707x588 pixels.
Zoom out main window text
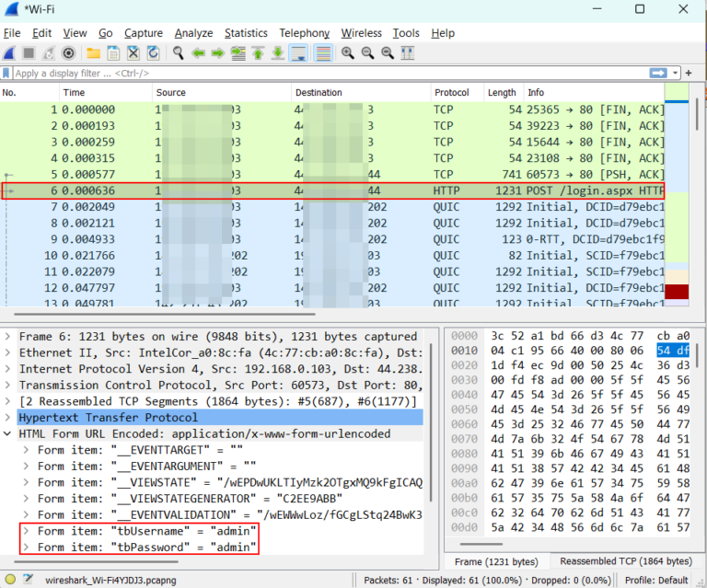point(367,53)
